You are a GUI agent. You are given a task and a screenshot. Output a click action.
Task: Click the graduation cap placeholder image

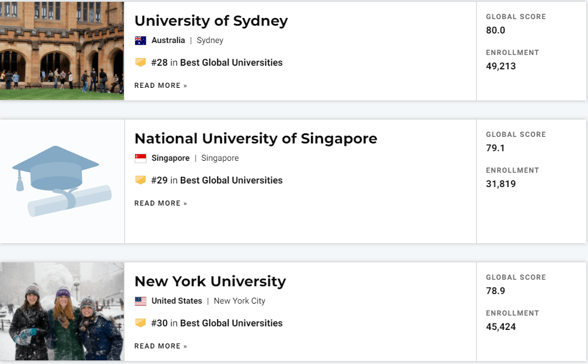coord(62,182)
